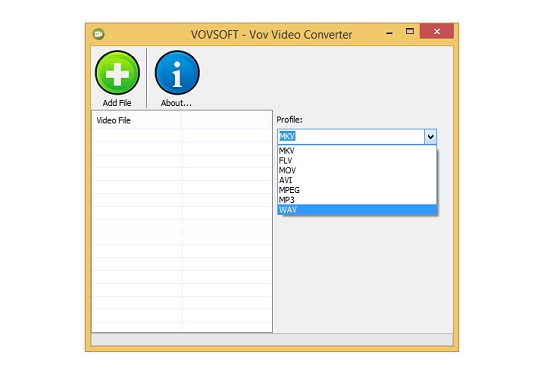Viewport: 550px width, 383px height.
Task: Pick the MOV profile option
Action: tap(357, 170)
